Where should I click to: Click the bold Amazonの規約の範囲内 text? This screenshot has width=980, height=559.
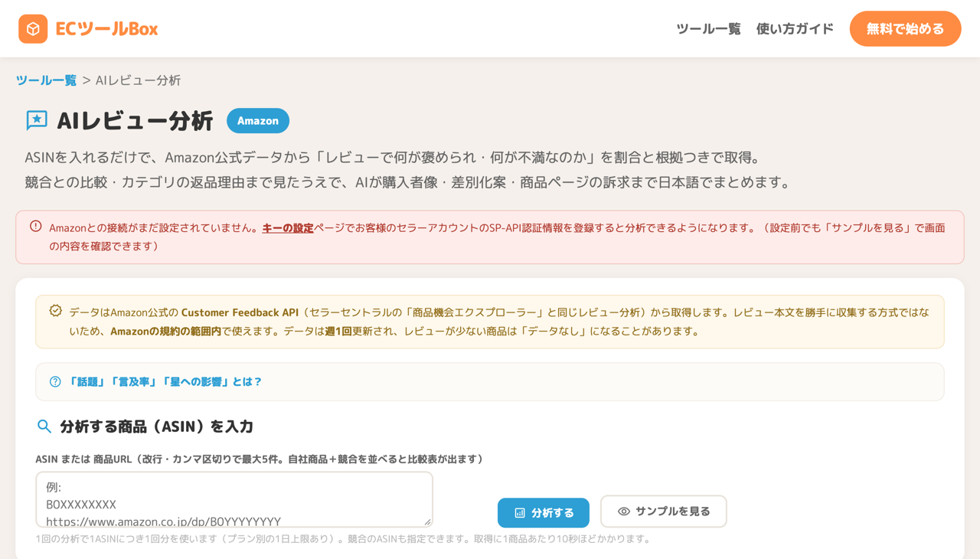(x=166, y=332)
